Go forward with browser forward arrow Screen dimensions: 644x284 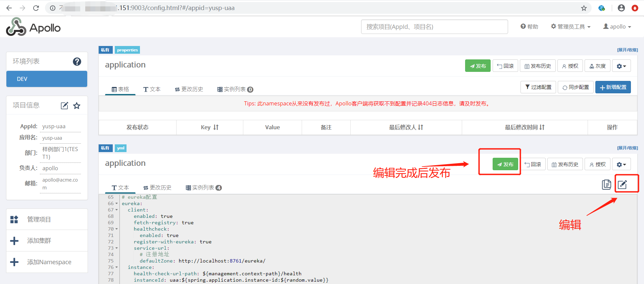[22, 8]
